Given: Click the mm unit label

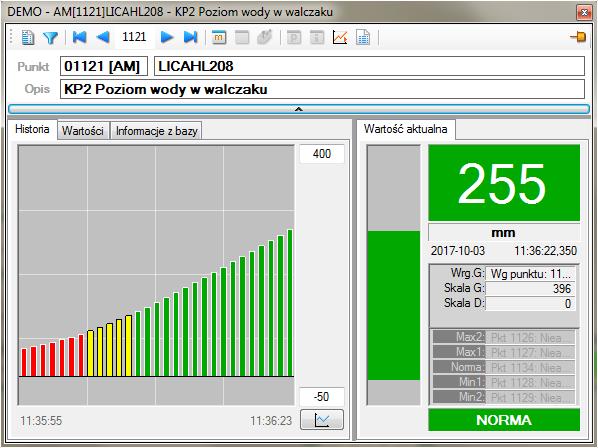Looking at the screenshot, I should point(504,232).
